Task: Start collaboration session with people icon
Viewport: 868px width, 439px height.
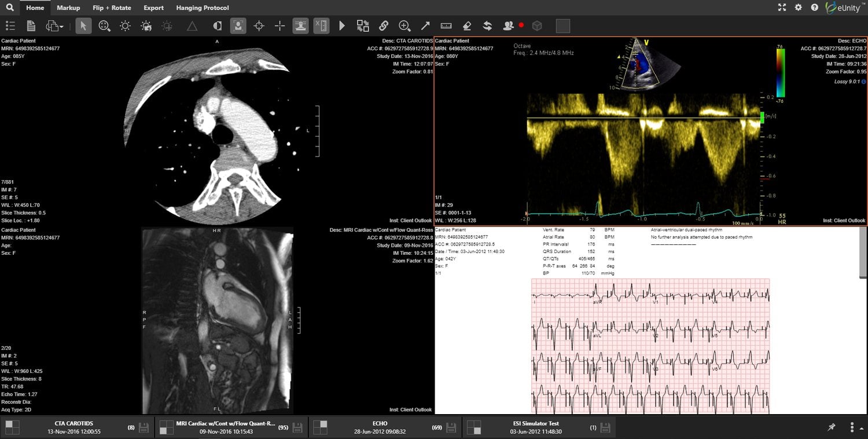Action: 509,26
